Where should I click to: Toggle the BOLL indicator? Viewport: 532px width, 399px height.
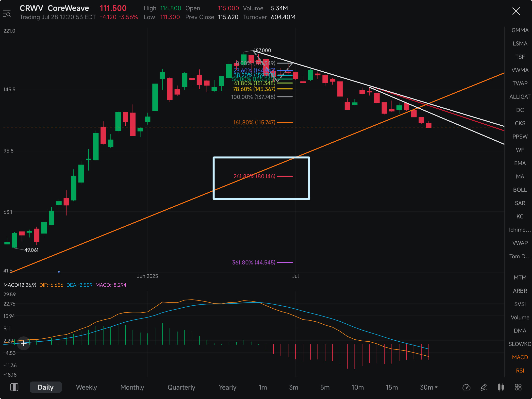pos(520,190)
